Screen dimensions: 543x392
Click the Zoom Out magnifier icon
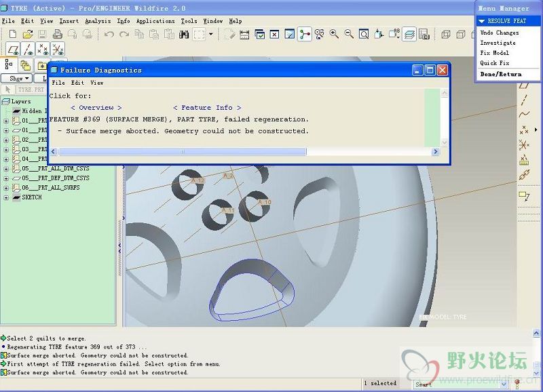pyautogui.click(x=349, y=34)
